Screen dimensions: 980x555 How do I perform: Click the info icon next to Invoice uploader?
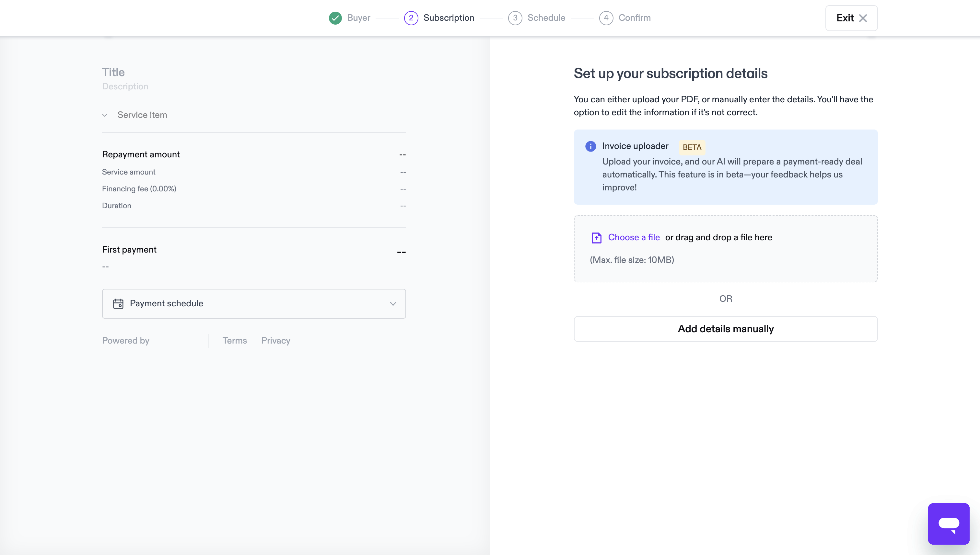590,146
